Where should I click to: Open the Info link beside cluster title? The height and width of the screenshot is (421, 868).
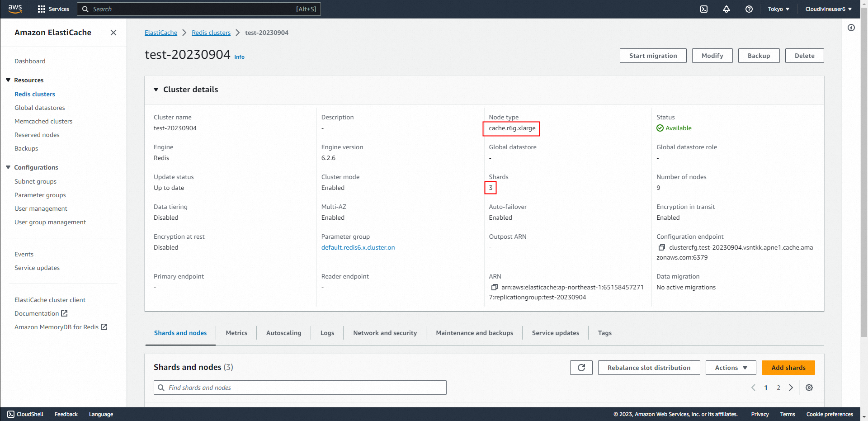point(239,57)
